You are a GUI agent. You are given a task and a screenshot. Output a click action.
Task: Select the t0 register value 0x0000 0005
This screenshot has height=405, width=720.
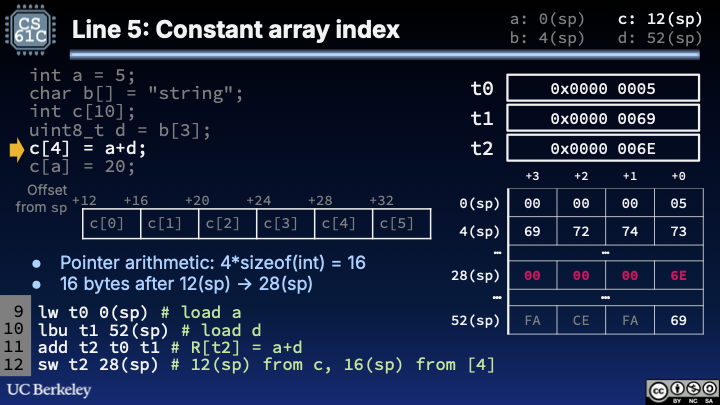tap(602, 89)
